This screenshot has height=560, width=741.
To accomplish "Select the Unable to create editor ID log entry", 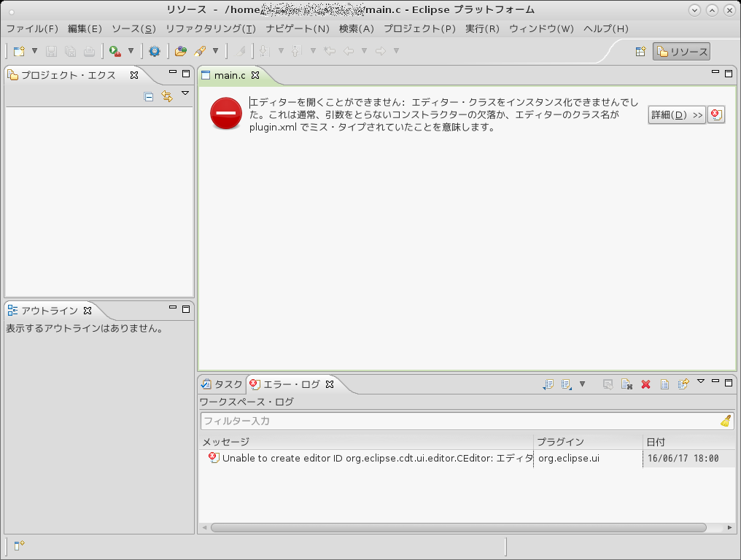I will (x=370, y=459).
